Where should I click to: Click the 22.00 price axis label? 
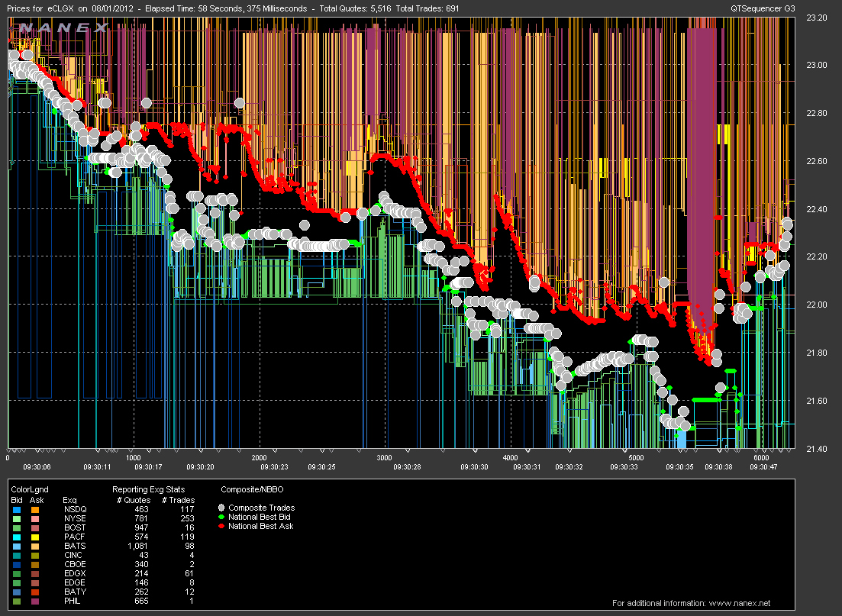pyautogui.click(x=817, y=305)
